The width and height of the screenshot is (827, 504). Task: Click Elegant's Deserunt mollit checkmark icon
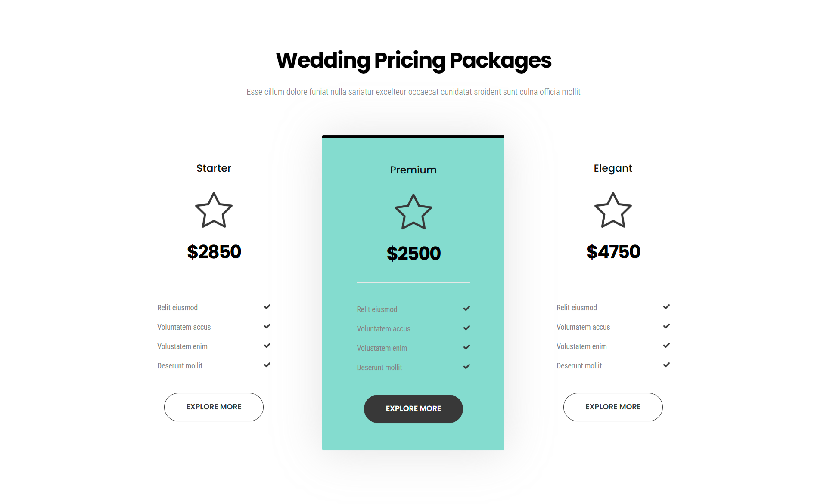click(666, 365)
